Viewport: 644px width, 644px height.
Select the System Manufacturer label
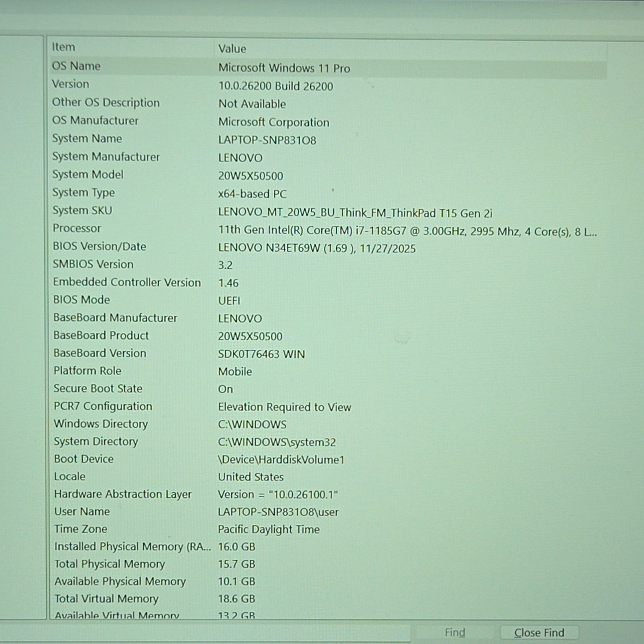click(x=106, y=156)
